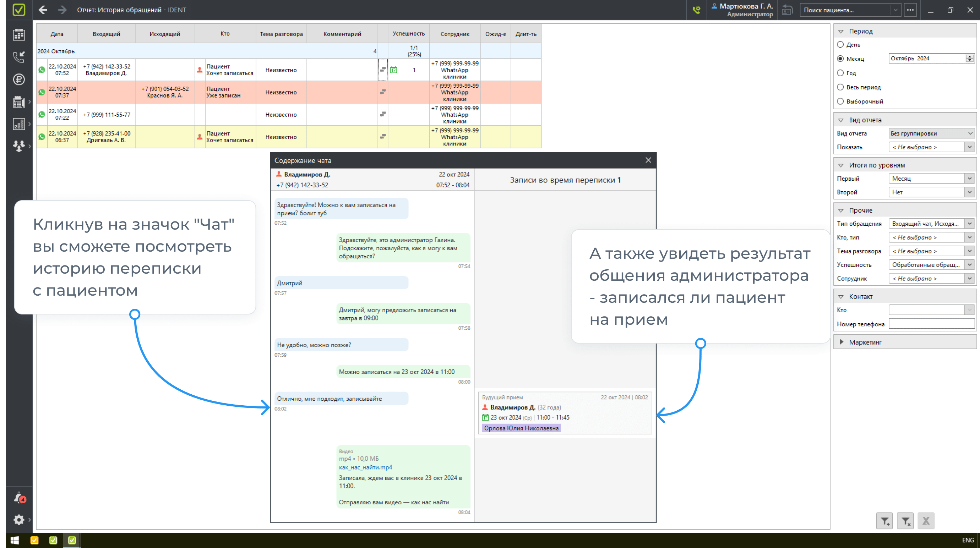Screen dimensions: 980x548
Task: Select the Месяц period radio button
Action: [840, 59]
